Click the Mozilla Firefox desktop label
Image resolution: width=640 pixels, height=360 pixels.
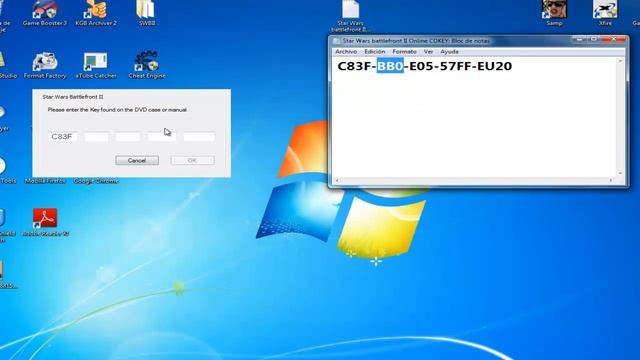point(45,181)
